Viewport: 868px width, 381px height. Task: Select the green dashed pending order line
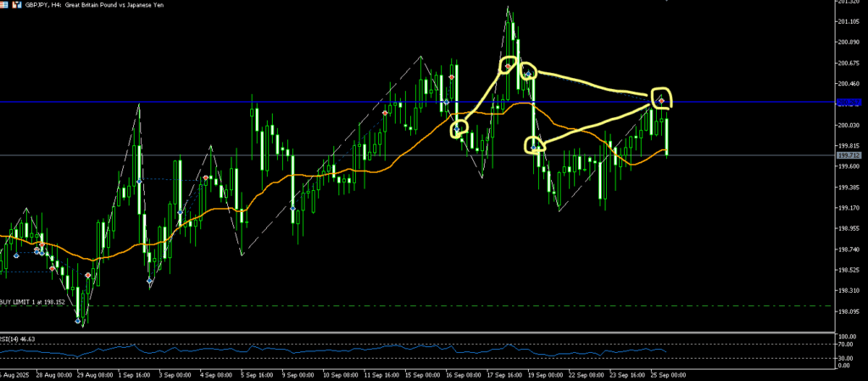pos(424,305)
